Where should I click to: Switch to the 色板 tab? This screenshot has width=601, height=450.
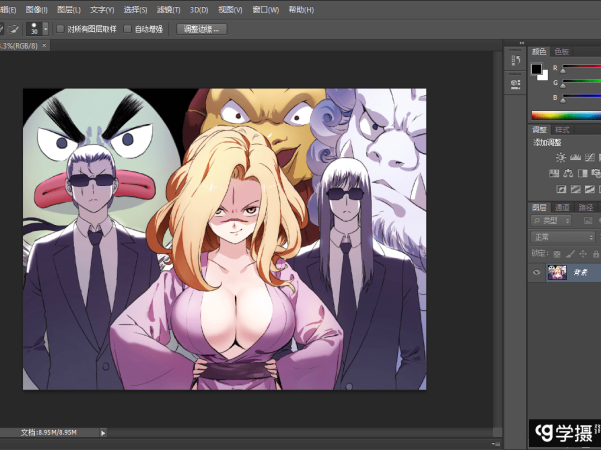tap(562, 51)
